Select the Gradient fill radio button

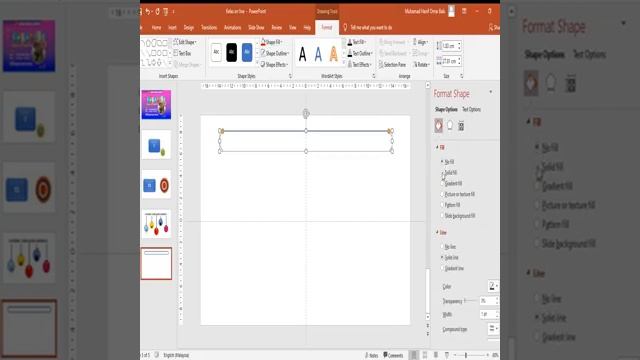(442, 184)
